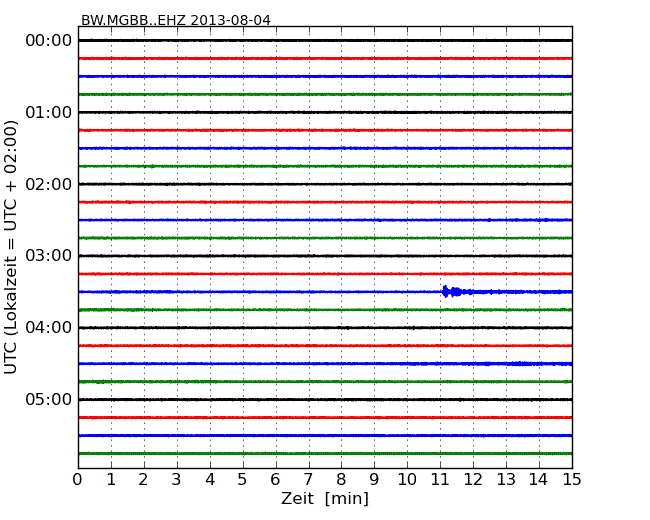Click the 00:00 time label

coord(49,41)
